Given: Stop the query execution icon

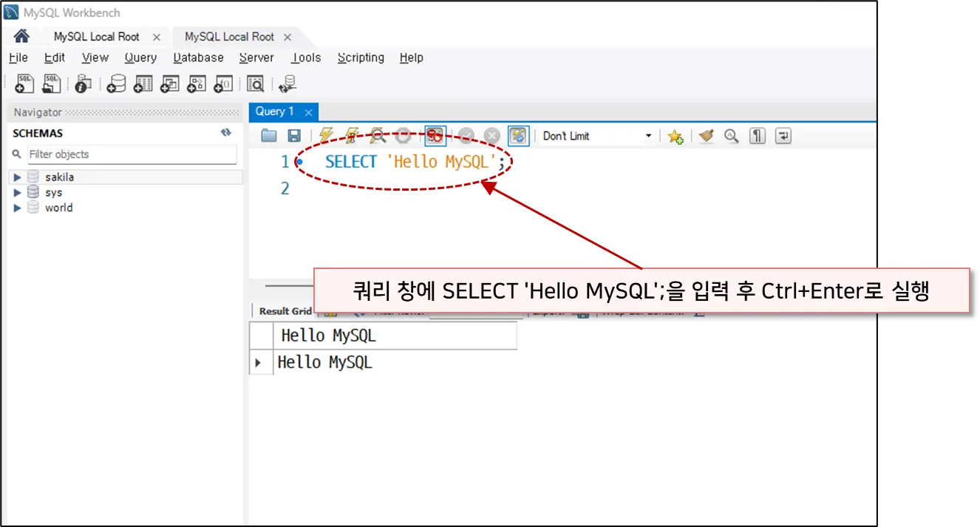Looking at the screenshot, I should coord(403,136).
